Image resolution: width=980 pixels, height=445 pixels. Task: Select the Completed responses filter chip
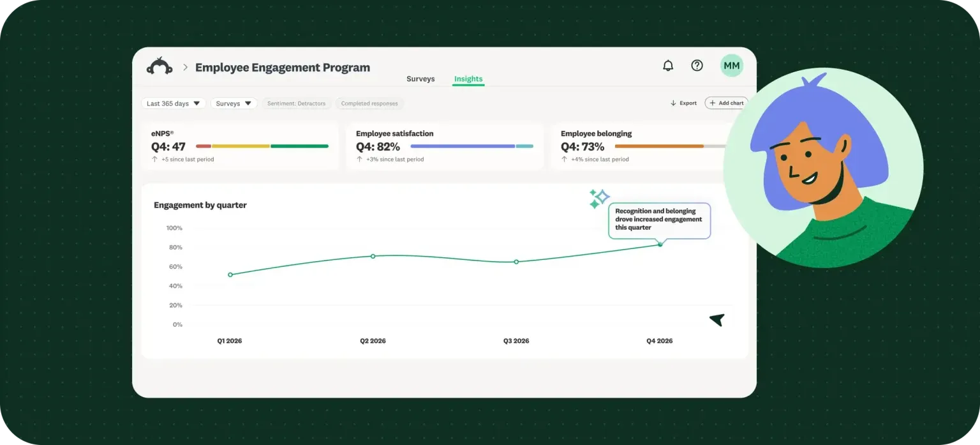coord(369,103)
